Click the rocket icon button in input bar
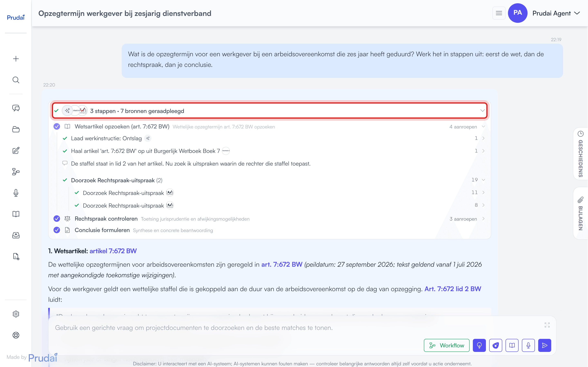The image size is (588, 367). point(496,345)
